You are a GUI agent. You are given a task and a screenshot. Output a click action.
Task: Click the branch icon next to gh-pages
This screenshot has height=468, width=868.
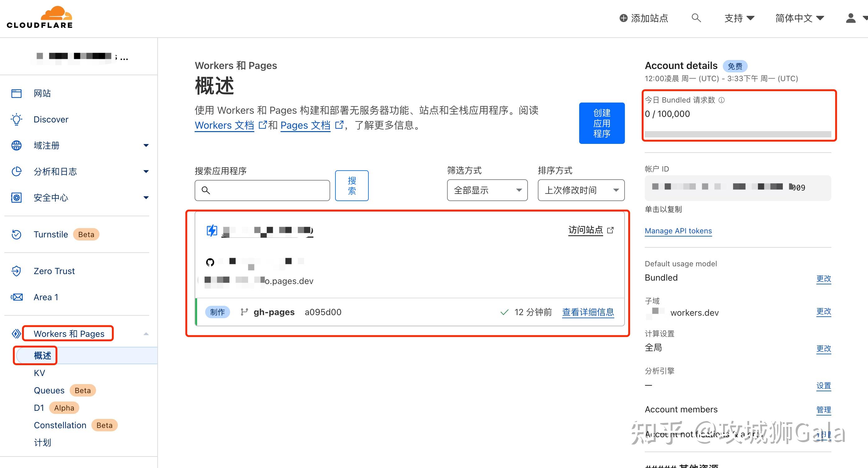pyautogui.click(x=244, y=312)
